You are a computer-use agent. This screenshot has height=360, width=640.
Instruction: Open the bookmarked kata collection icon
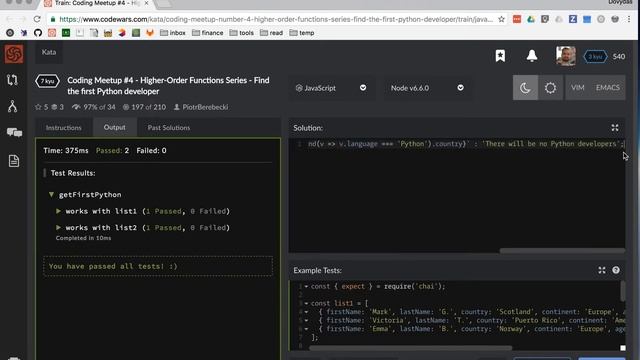click(x=500, y=56)
